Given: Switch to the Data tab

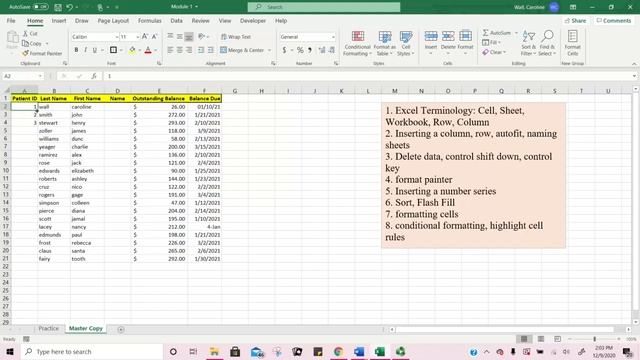Looking at the screenshot, I should pyautogui.click(x=176, y=20).
